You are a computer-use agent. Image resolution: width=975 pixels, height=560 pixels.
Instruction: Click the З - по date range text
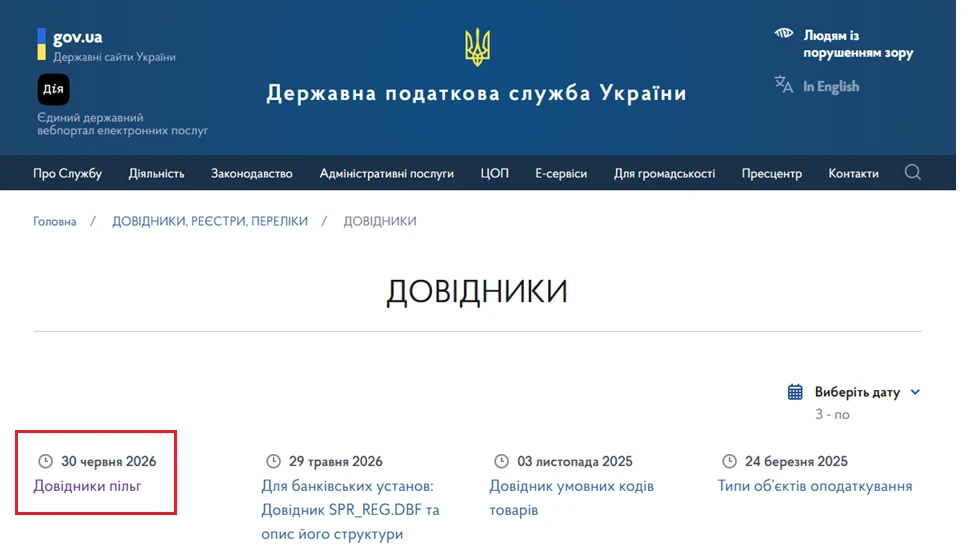coord(832,415)
